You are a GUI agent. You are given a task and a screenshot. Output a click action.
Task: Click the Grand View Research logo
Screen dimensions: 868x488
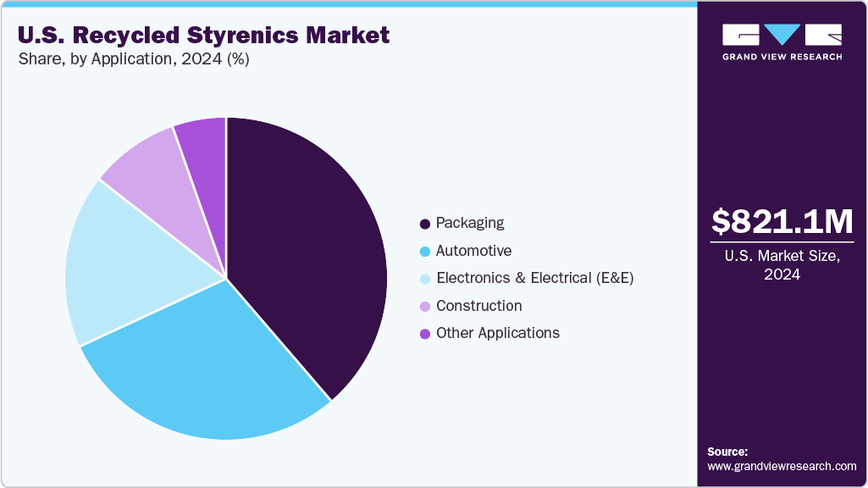point(782,42)
